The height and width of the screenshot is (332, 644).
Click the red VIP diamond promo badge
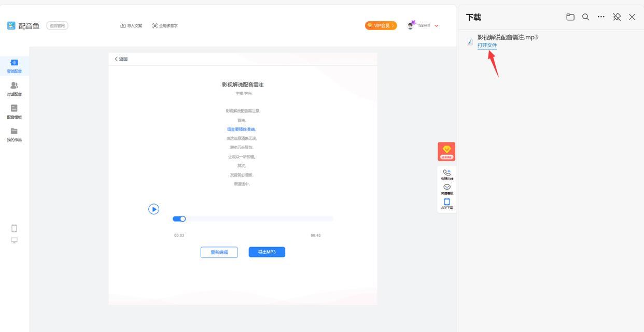pyautogui.click(x=446, y=151)
